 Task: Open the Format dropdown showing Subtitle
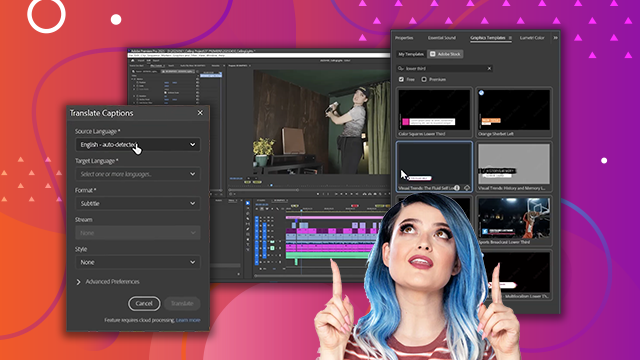[138, 203]
